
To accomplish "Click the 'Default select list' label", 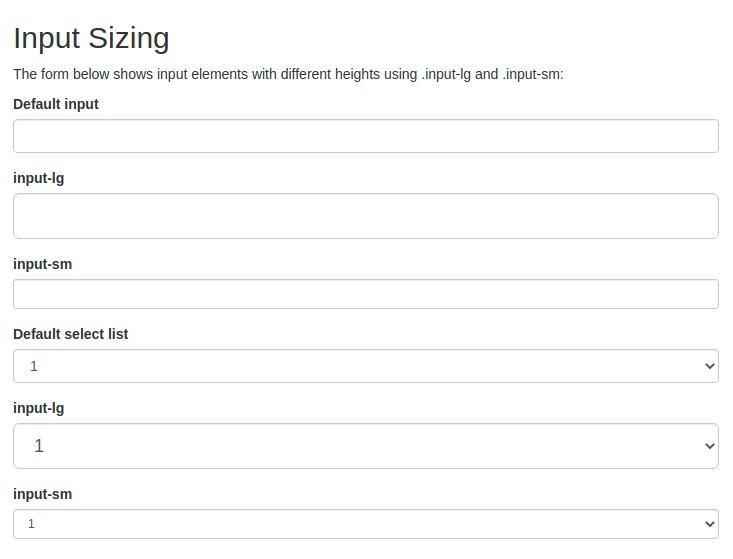I will coord(71,334).
